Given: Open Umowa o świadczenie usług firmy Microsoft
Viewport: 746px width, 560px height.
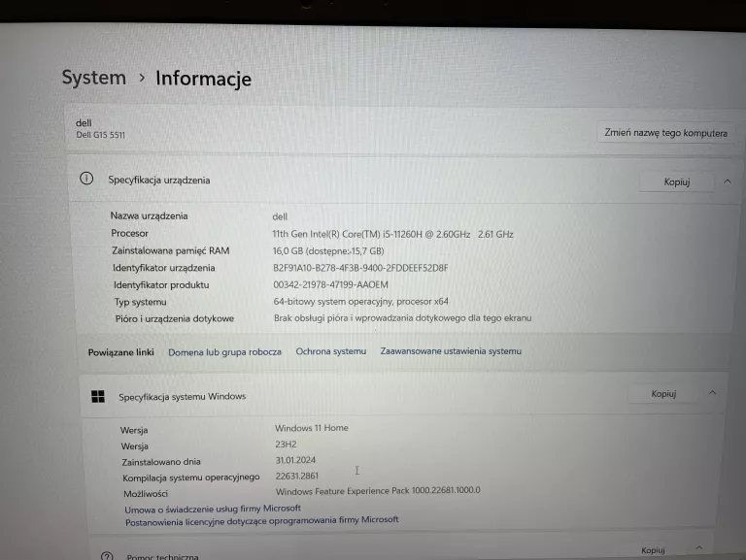Looking at the screenshot, I should coord(213,509).
